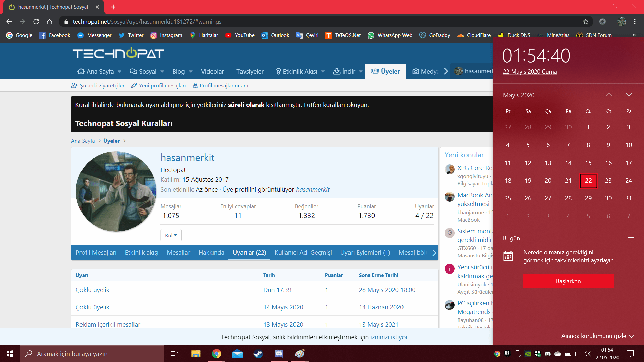Switch to the Hakkında profile tab

tap(211, 253)
